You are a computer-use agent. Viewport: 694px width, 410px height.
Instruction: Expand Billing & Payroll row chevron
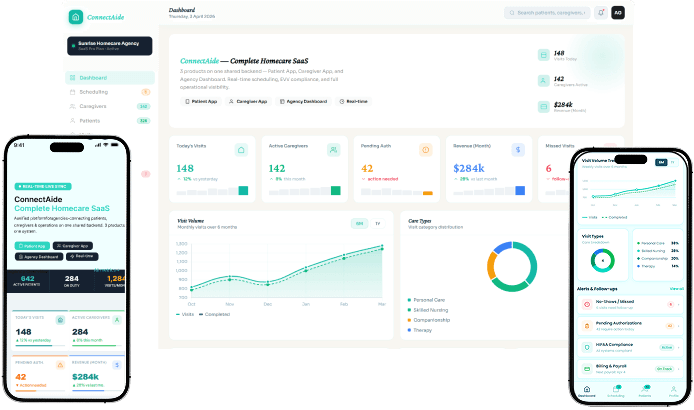coord(679,369)
